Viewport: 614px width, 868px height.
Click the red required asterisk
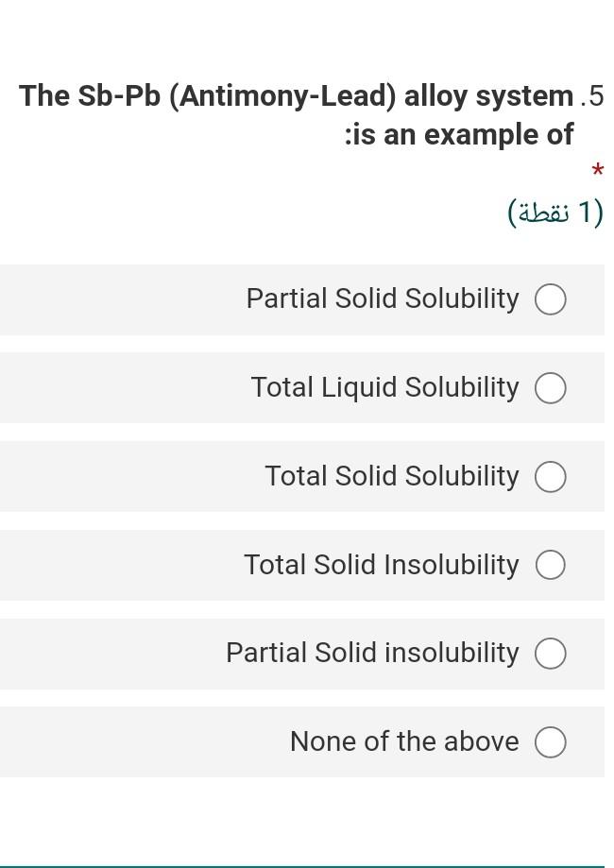pyautogui.click(x=597, y=172)
